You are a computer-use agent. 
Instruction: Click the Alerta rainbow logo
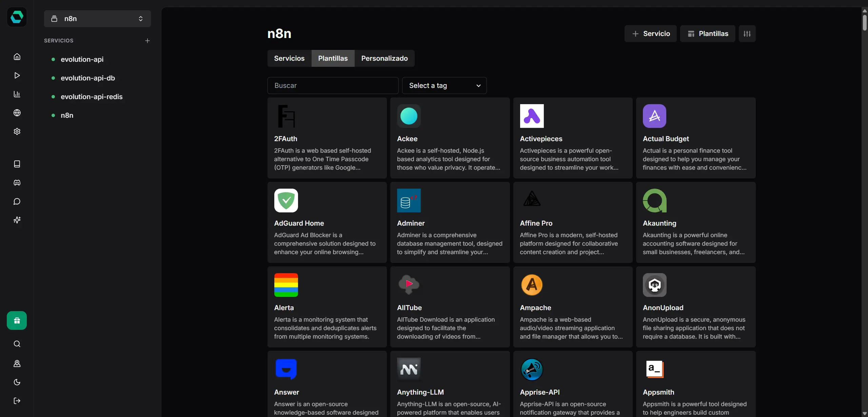coord(286,285)
